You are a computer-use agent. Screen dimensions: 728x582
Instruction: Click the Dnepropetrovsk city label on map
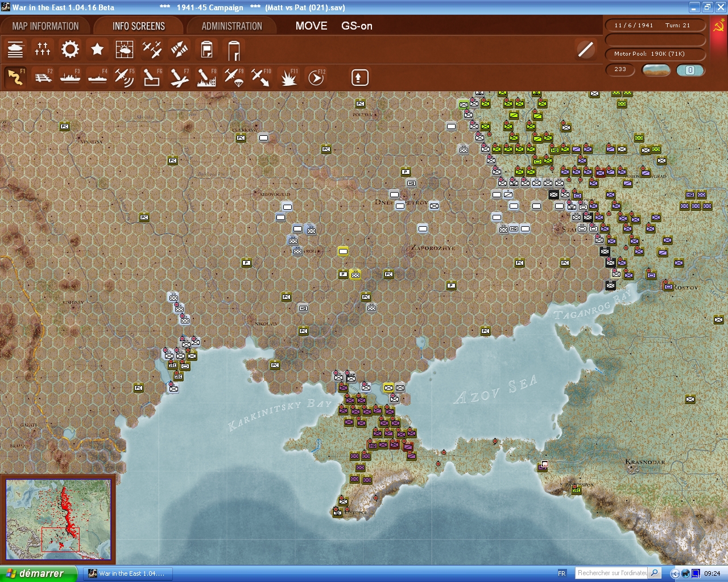pyautogui.click(x=402, y=202)
